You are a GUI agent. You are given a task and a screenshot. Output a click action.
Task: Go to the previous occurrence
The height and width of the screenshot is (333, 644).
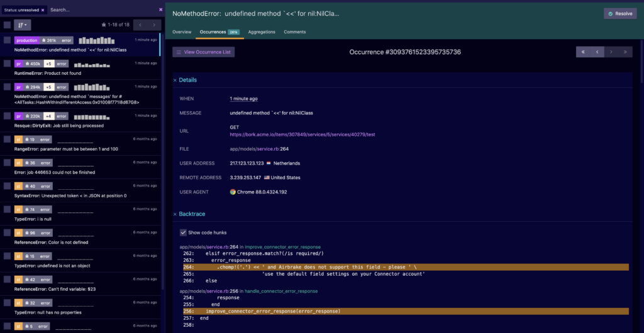pyautogui.click(x=597, y=52)
